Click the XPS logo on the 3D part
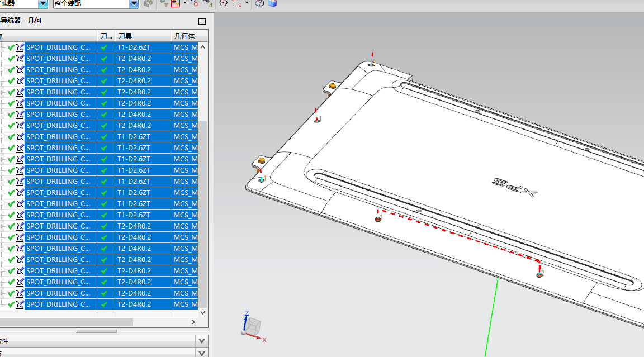This screenshot has width=644, height=357. 514,187
